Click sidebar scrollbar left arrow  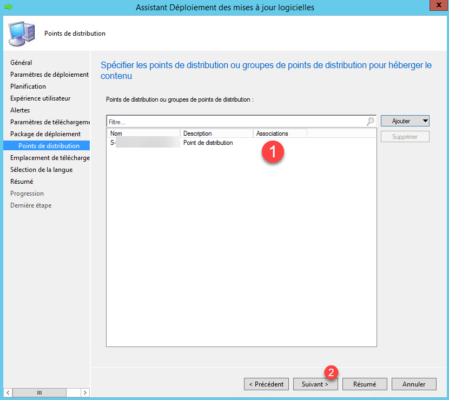pyautogui.click(x=8, y=393)
